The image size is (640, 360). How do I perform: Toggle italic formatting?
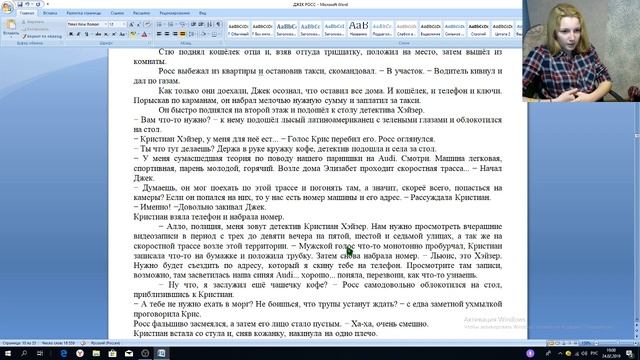pos(79,34)
